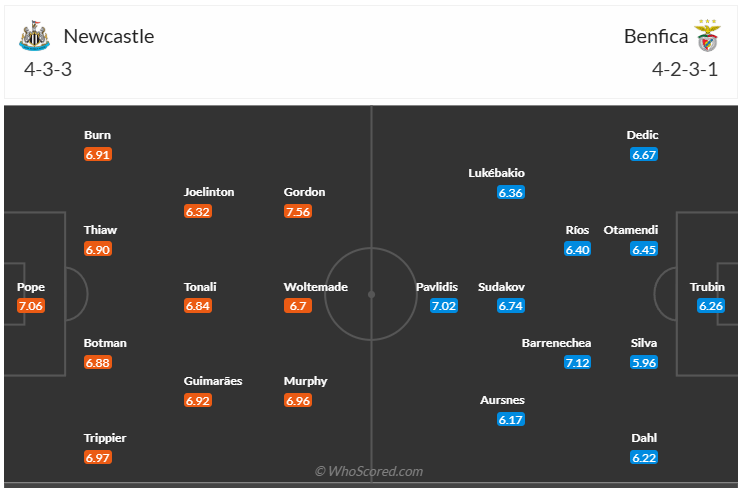741x488 pixels.
Task: Click player Pavlidis on the pitch
Action: tap(437, 287)
